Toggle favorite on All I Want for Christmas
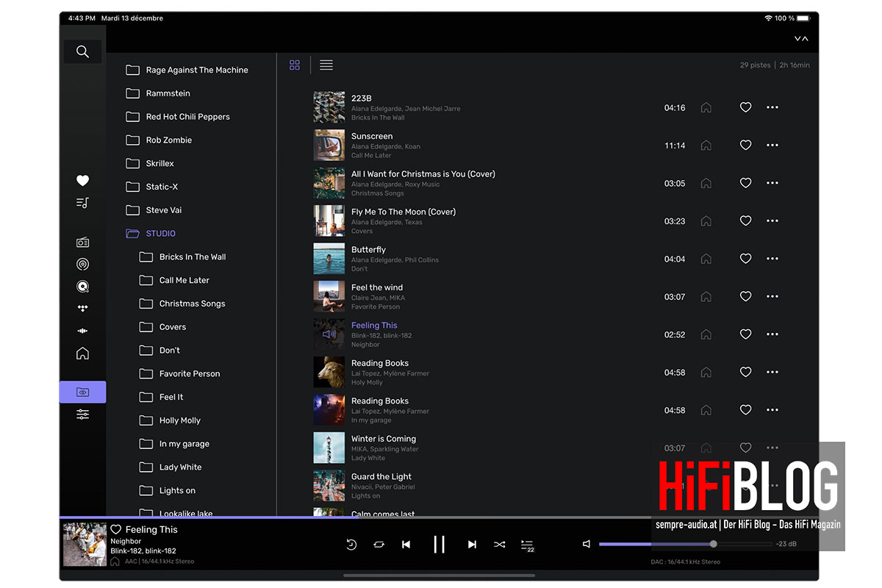Screen dimensions: 882x588 (x=745, y=183)
